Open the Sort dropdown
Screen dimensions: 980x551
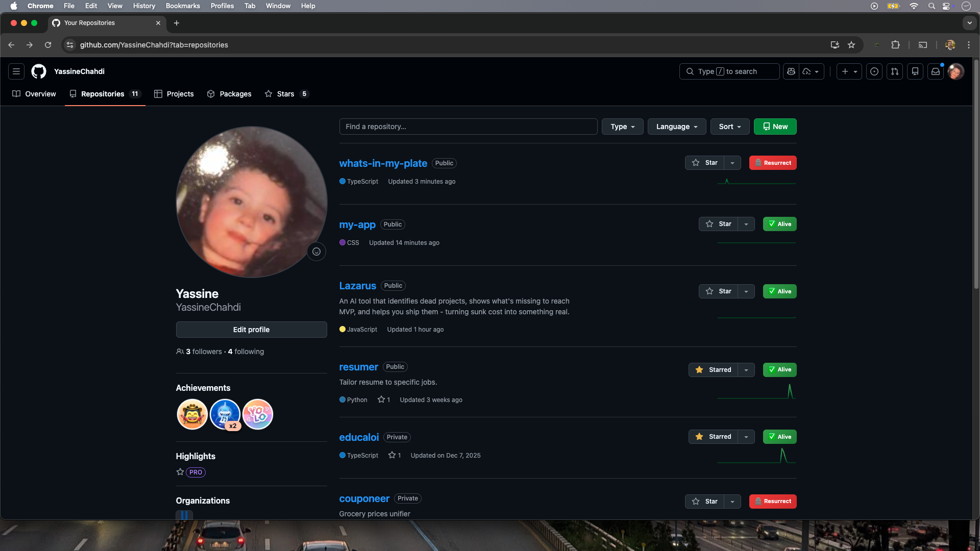point(729,127)
